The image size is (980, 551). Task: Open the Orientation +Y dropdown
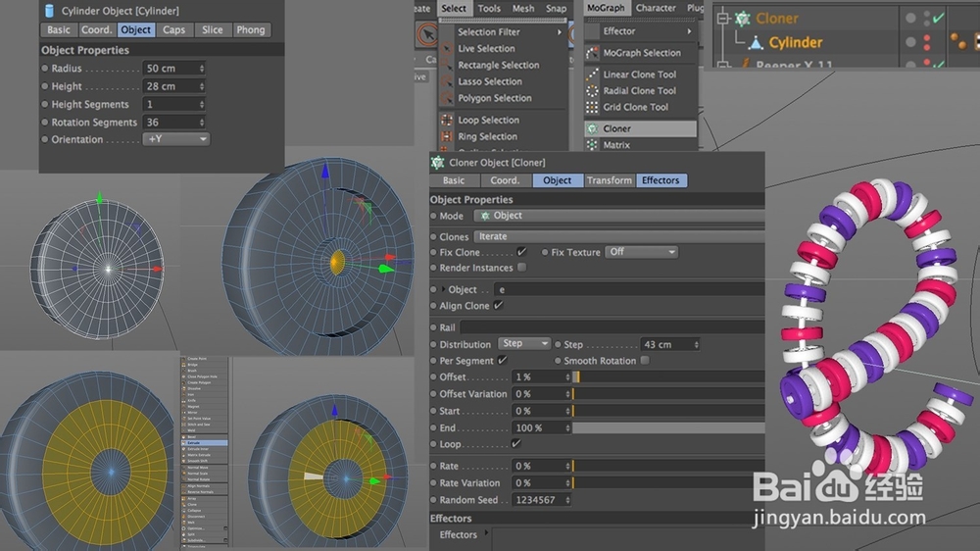click(x=175, y=139)
